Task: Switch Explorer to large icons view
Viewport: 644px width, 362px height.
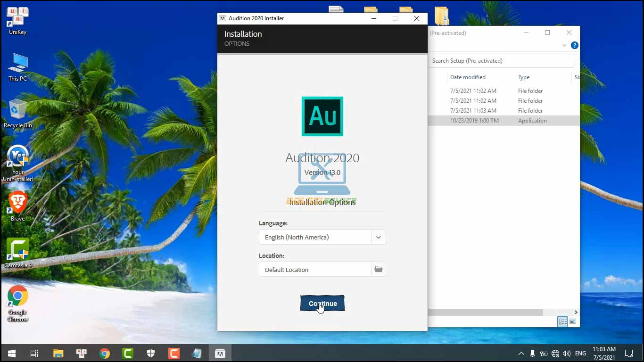Action: click(573, 321)
